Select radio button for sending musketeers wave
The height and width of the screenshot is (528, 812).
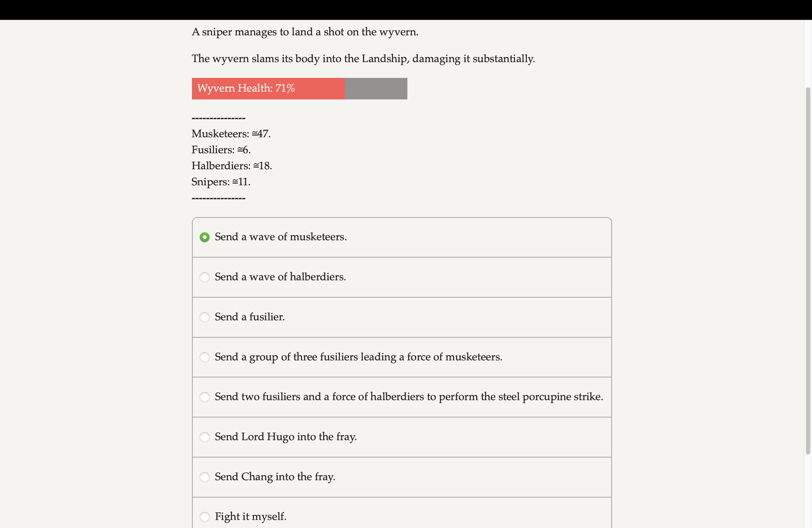point(204,237)
